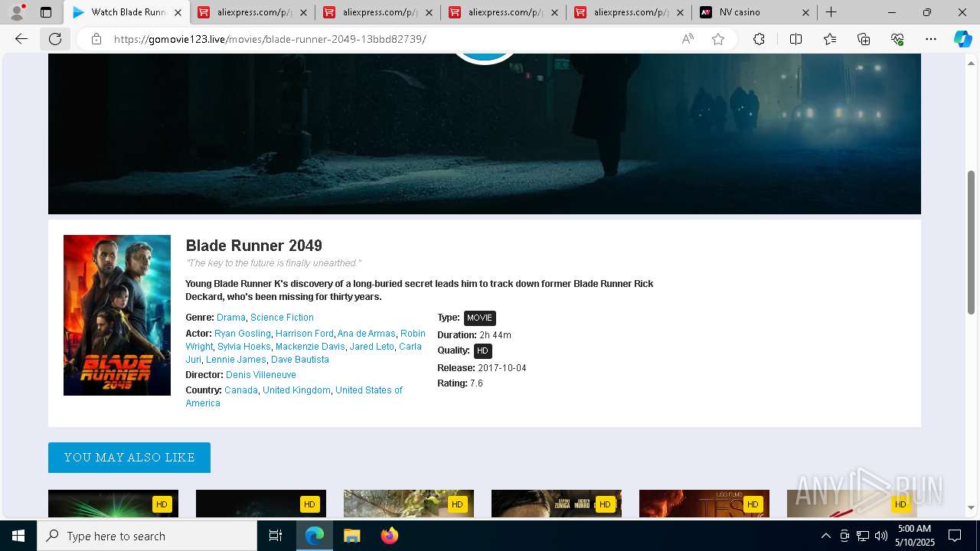This screenshot has width=980, height=551.
Task: Open Firefox taskbar icon
Action: (389, 536)
